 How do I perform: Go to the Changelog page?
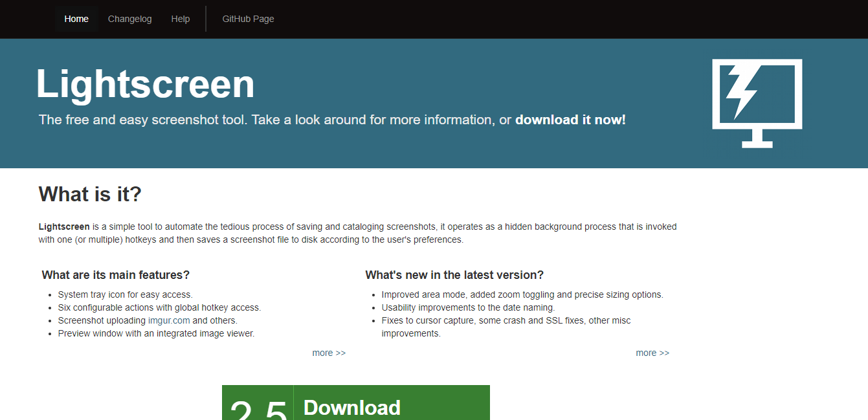point(129,19)
